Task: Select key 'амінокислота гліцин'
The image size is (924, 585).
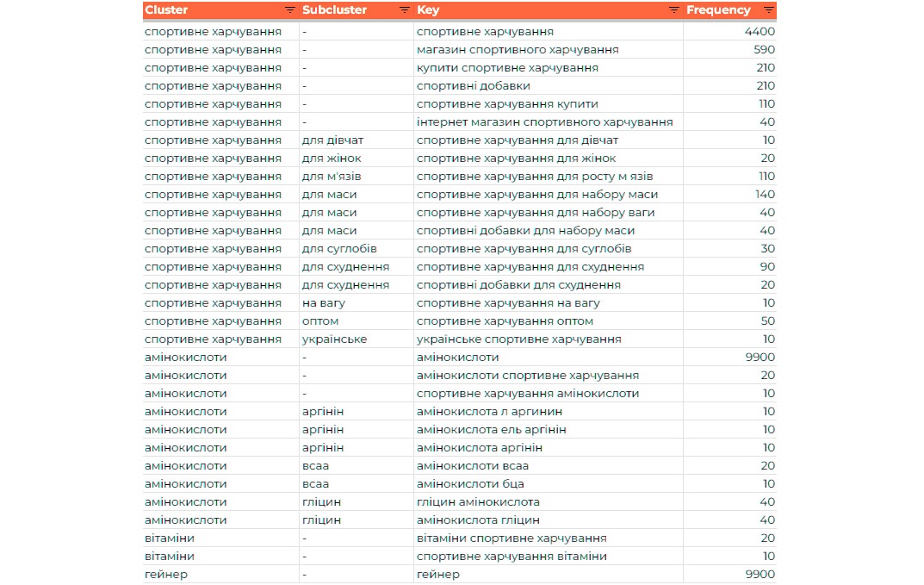Action: 478,520
